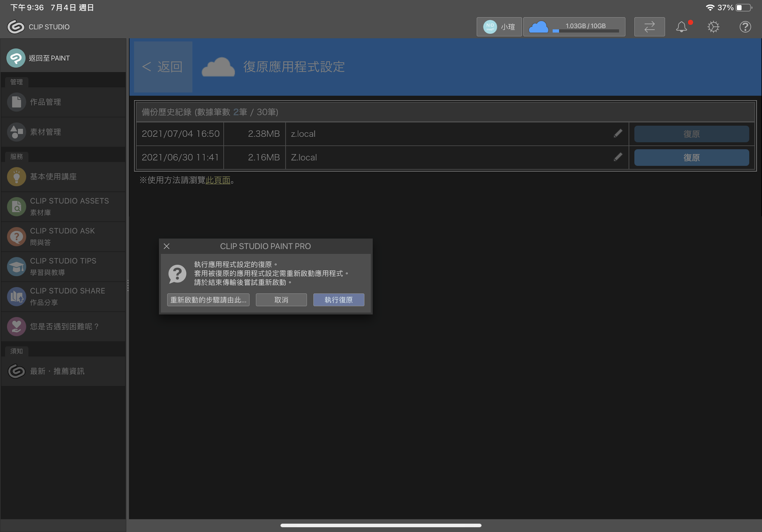762x532 pixels.
Task: Click the 小瑄 account profile button
Action: tap(499, 27)
